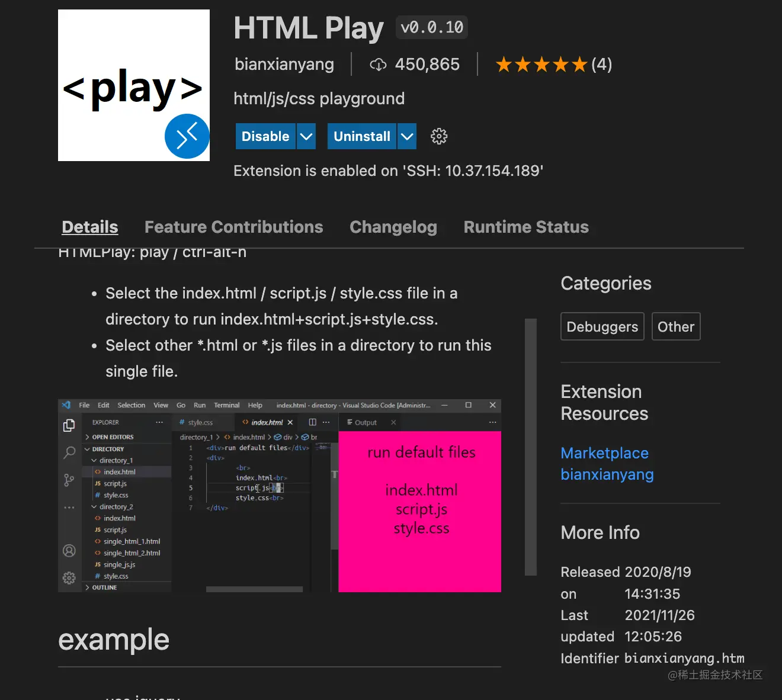782x700 pixels.
Task: Expand the Uninstall dropdown arrow
Action: 407,136
